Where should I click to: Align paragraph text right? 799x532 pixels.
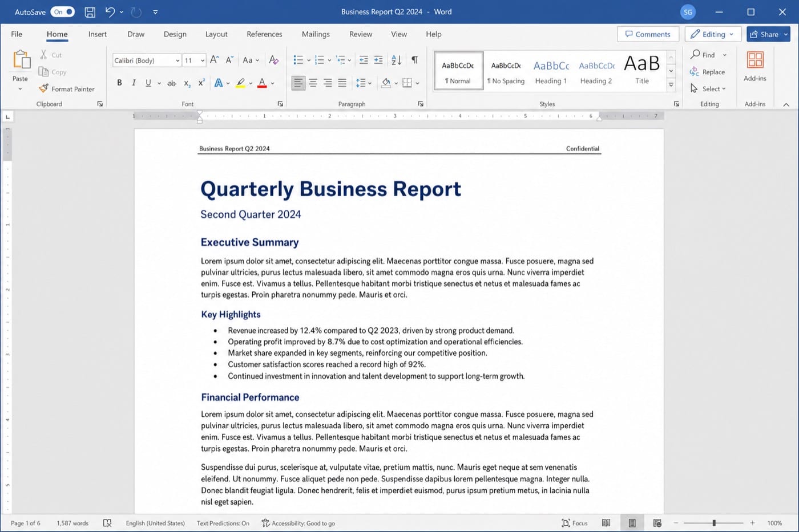click(328, 83)
